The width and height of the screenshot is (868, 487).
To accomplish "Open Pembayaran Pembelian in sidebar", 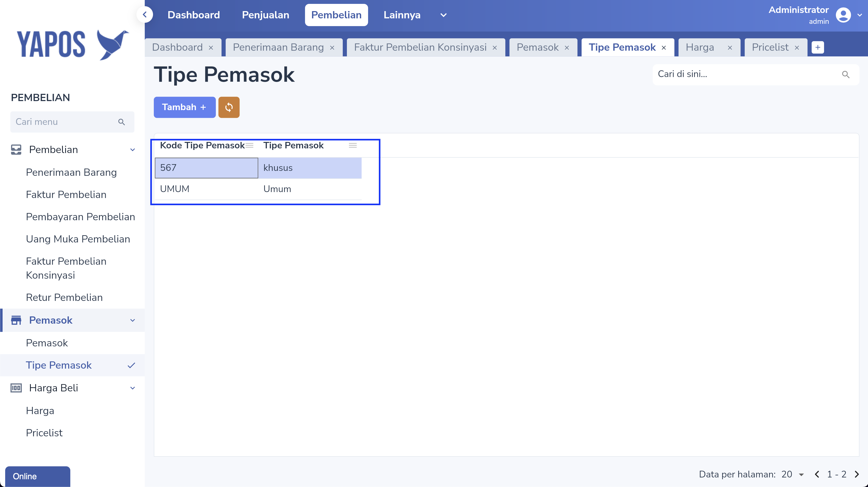I will 81,217.
